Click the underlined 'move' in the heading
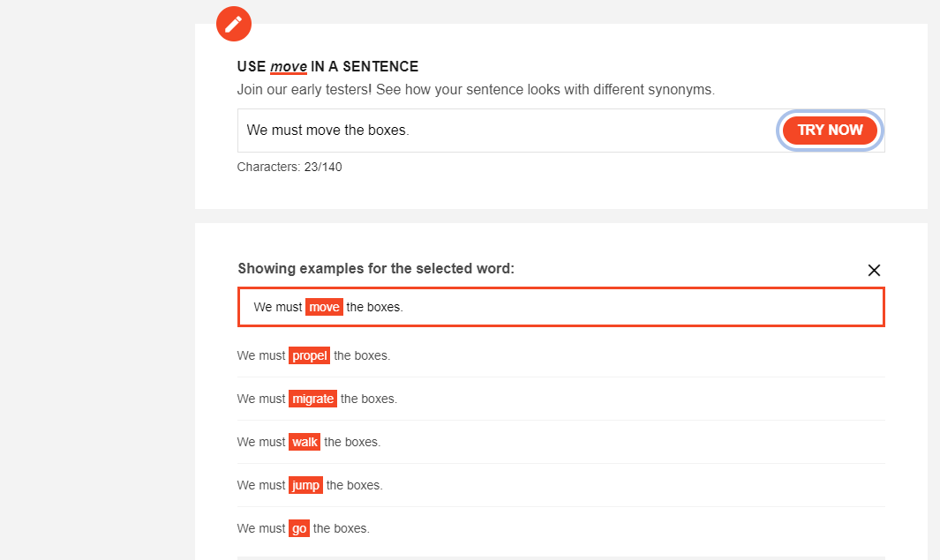 (x=289, y=67)
